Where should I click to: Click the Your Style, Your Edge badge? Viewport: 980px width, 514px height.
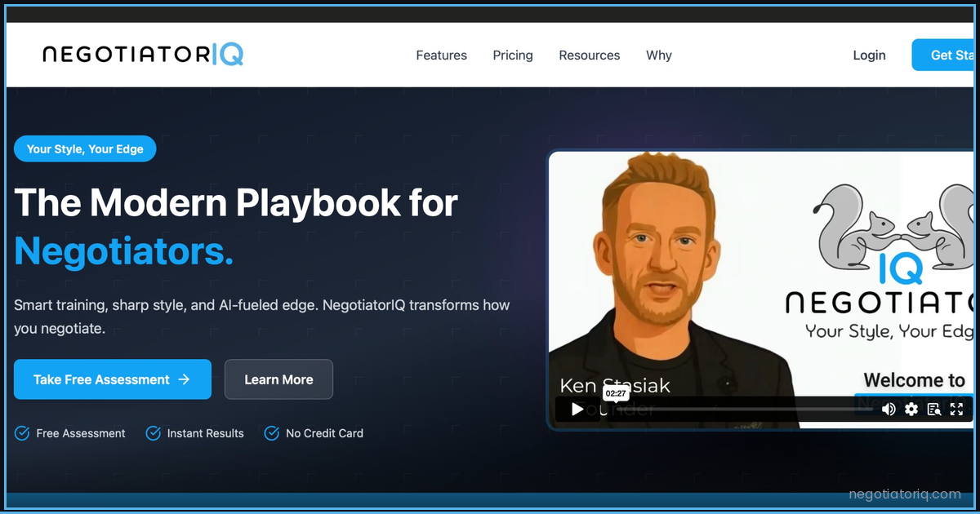(85, 148)
